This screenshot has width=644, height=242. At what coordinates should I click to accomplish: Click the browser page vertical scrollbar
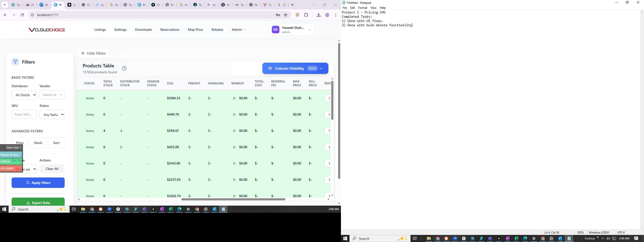(x=339, y=111)
